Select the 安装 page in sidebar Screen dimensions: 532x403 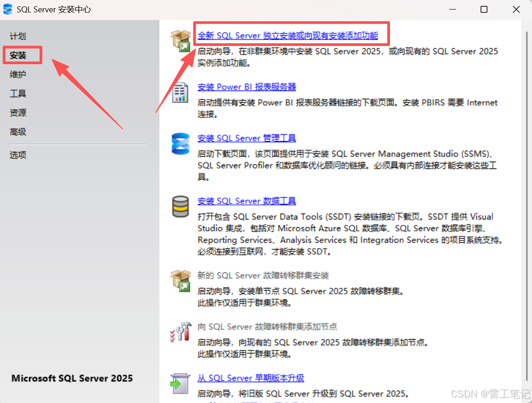pos(18,55)
